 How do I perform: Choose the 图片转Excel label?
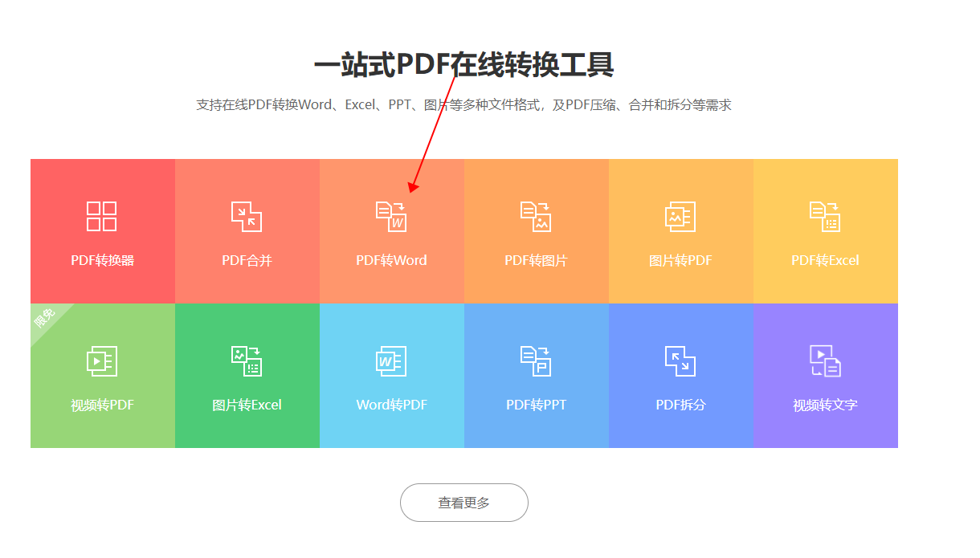pyautogui.click(x=247, y=405)
